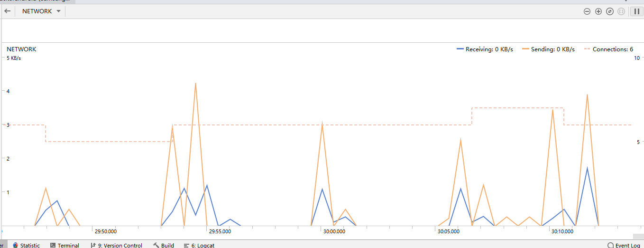This screenshot has width=644, height=248.
Task: Click the 29:50.000 timeline label
Action: click(106, 232)
